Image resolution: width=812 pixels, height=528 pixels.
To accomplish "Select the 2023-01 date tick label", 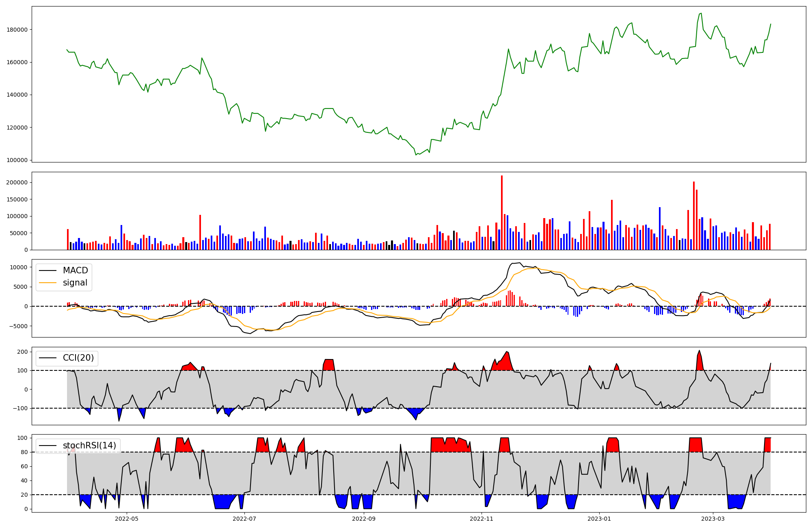I will pyautogui.click(x=599, y=519).
